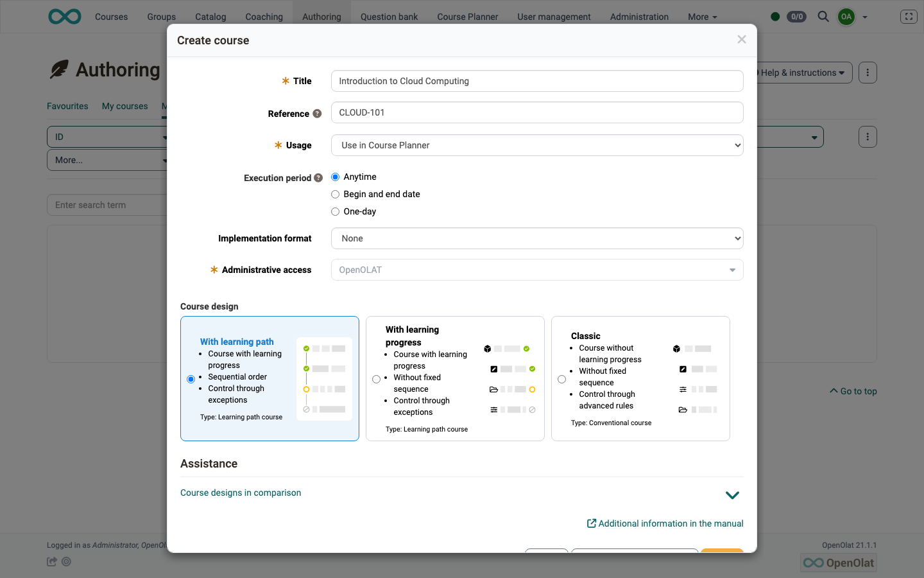Open the User management tab
Screen dimensions: 924x578
[x=554, y=17]
